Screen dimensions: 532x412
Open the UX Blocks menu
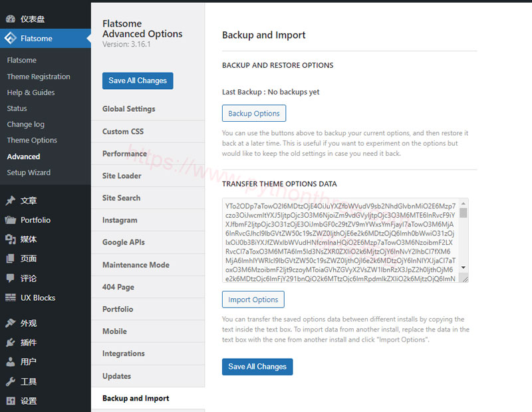click(x=45, y=298)
